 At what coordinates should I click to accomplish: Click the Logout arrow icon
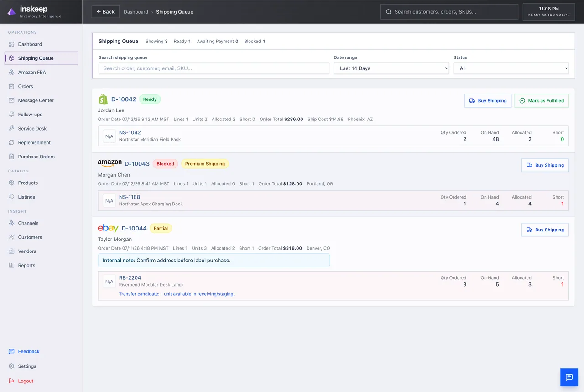(11, 381)
